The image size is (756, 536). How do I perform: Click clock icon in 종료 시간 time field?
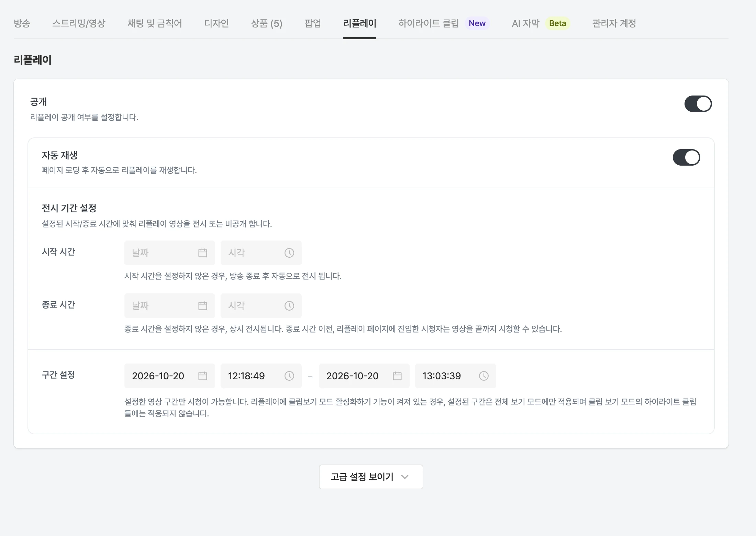point(289,306)
